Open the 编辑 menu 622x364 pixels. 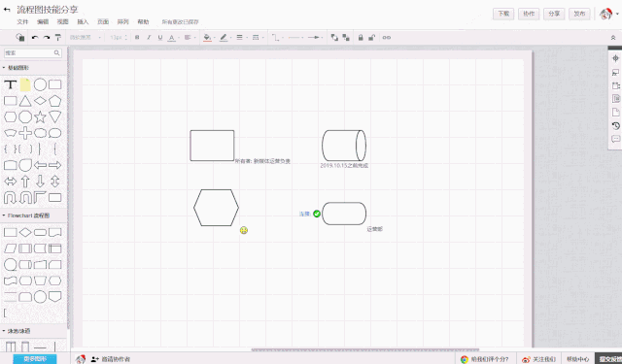click(43, 21)
